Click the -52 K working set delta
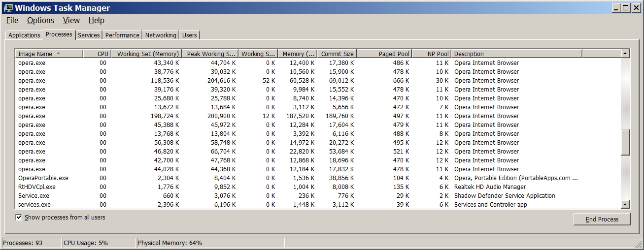This screenshot has width=644, height=250. coord(268,81)
